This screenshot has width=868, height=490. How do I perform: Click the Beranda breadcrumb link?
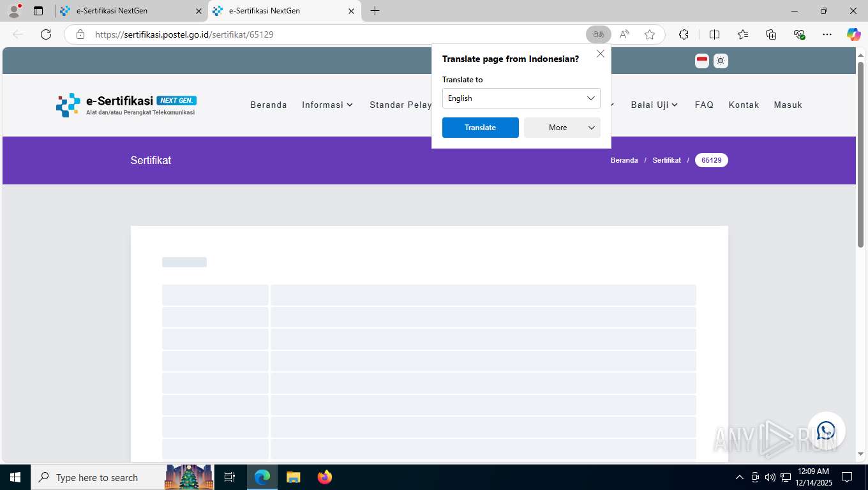click(624, 160)
